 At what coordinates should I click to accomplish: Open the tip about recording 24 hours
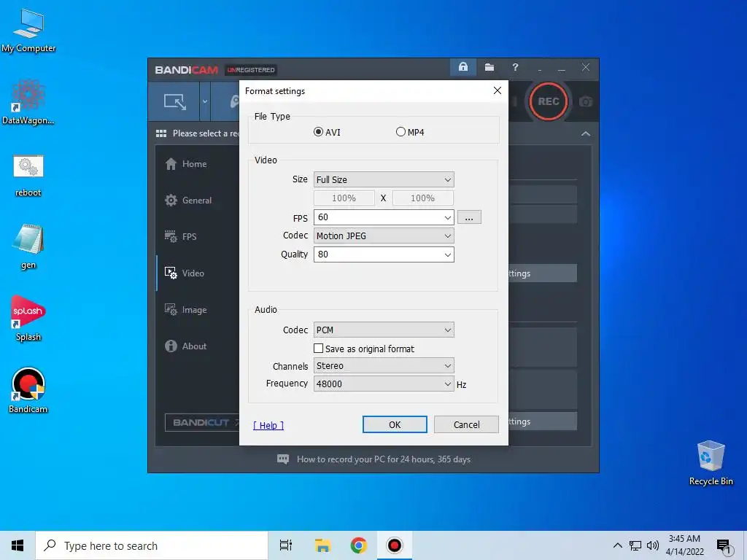[x=384, y=459]
